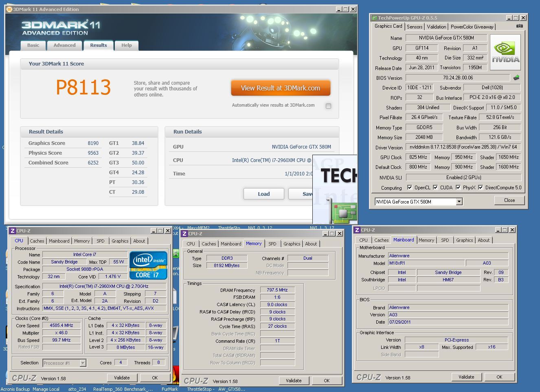Click the Mainboard Model field M18xR1
Viewport: 540px width, 392px height.
(x=426, y=263)
